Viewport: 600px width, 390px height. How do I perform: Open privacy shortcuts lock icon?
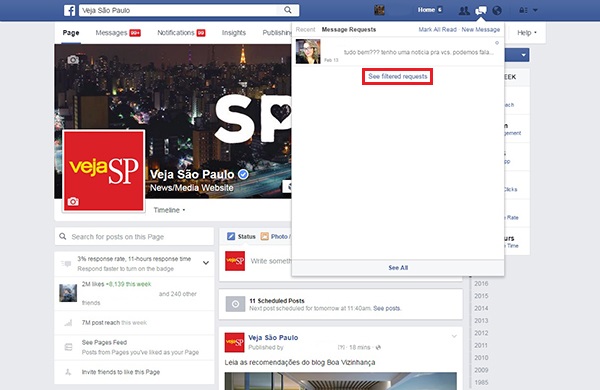(x=523, y=10)
